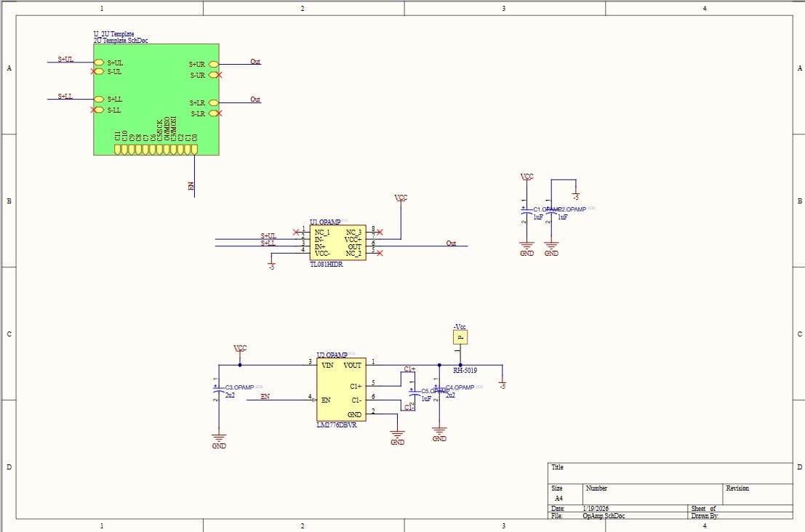Click the Number field in the title block
The height and width of the screenshot is (532, 805).
click(x=652, y=494)
